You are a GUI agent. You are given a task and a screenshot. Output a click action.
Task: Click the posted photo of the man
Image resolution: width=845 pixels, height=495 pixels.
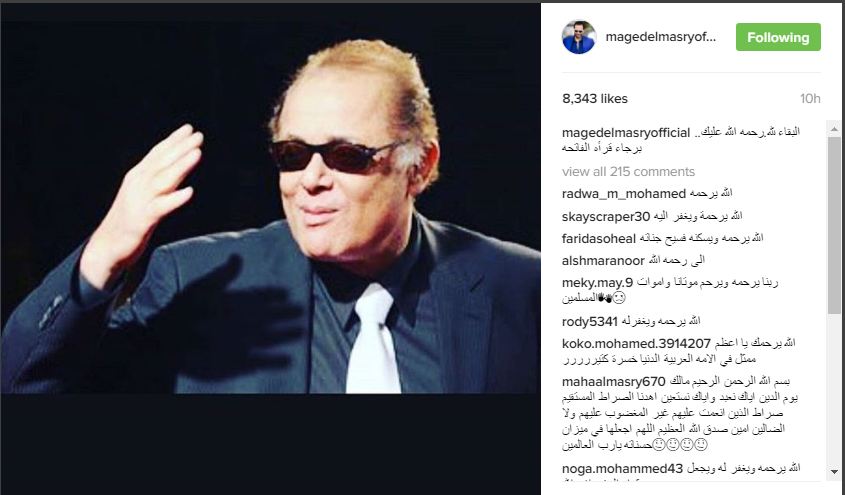point(271,207)
